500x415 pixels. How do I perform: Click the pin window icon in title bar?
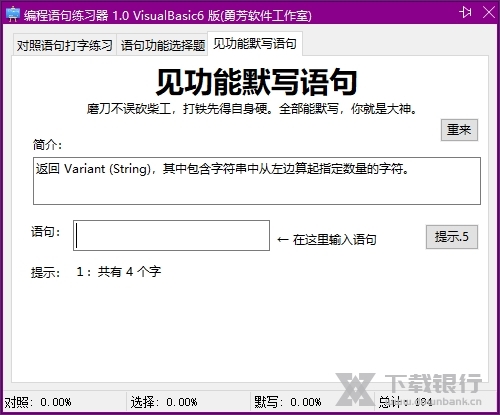(465, 13)
